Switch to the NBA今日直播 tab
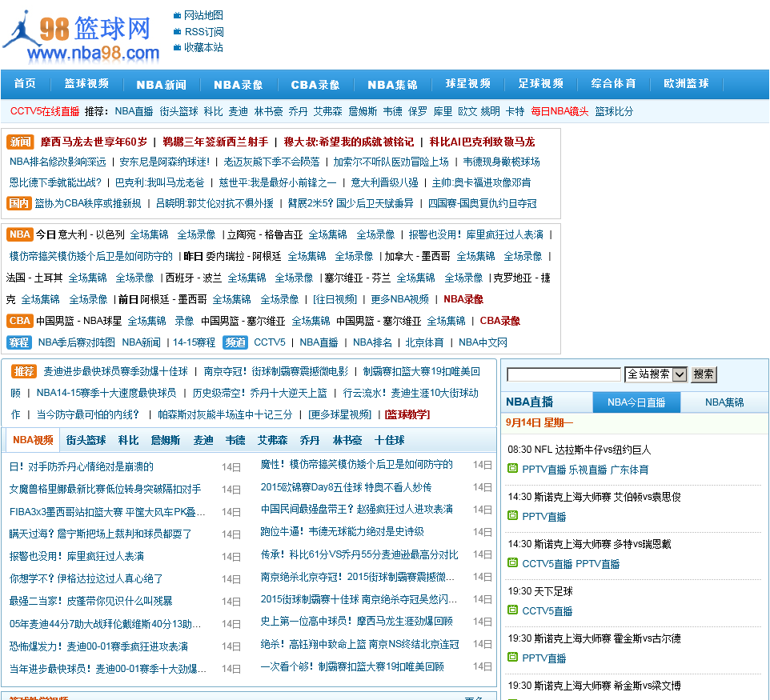 pyautogui.click(x=636, y=402)
